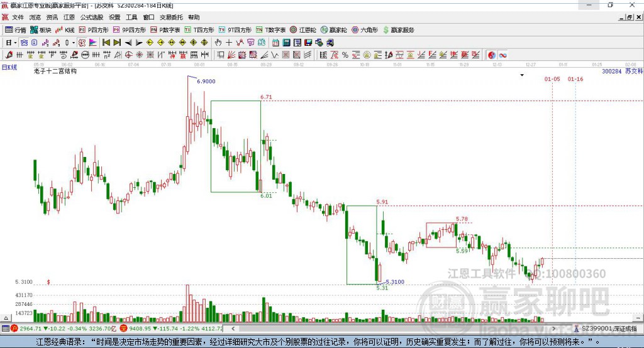The width and height of the screenshot is (644, 348).
Task: Open the 文件 menu
Action: pyautogui.click(x=18, y=17)
